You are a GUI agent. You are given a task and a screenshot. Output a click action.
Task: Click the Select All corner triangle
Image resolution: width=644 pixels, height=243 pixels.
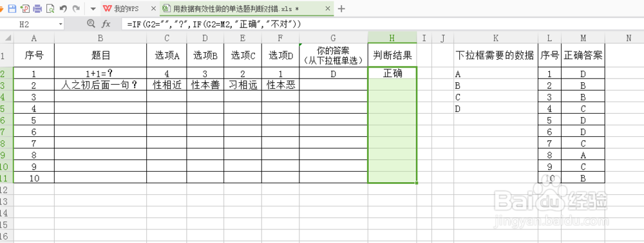coord(7,38)
